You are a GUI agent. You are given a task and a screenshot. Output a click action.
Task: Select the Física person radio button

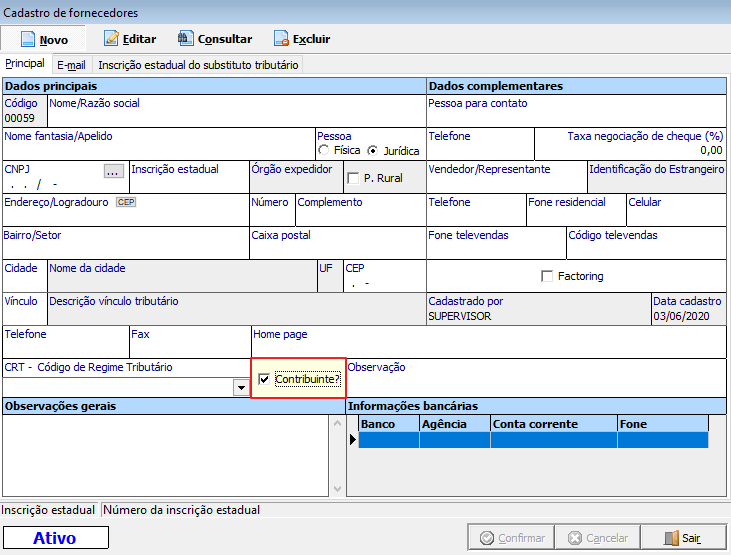point(324,151)
